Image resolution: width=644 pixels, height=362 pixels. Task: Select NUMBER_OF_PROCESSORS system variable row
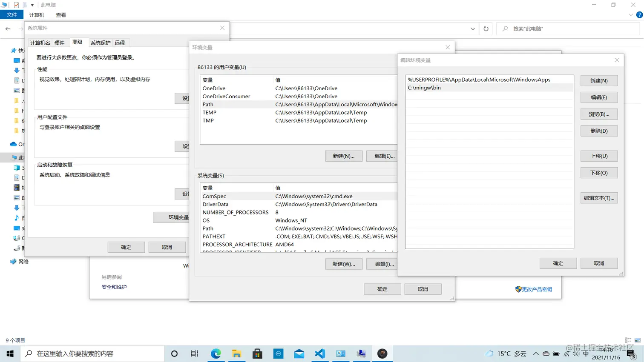pyautogui.click(x=299, y=212)
